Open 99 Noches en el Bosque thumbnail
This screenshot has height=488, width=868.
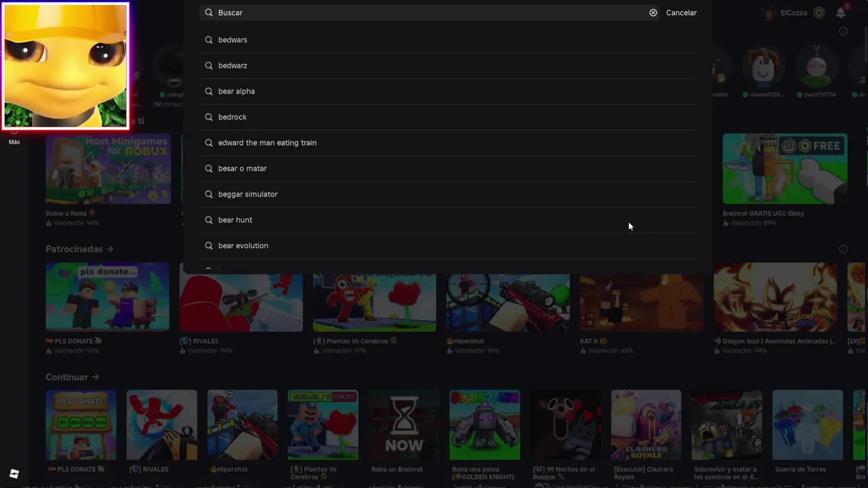(566, 425)
